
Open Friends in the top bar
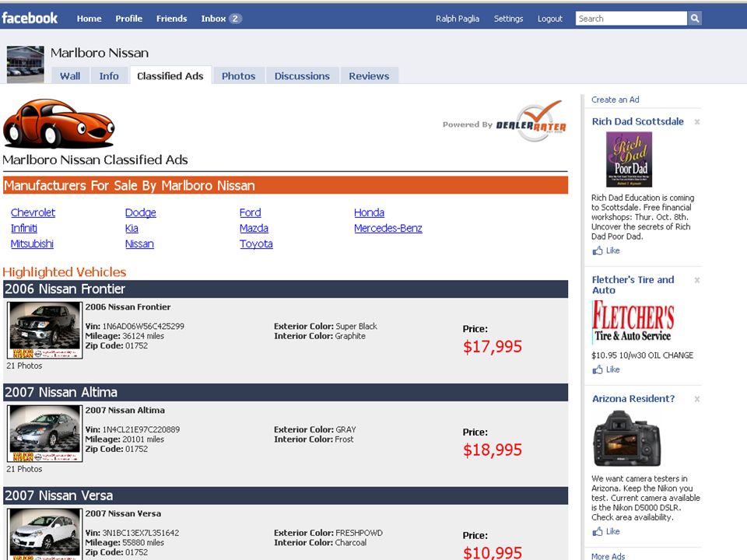tap(171, 19)
